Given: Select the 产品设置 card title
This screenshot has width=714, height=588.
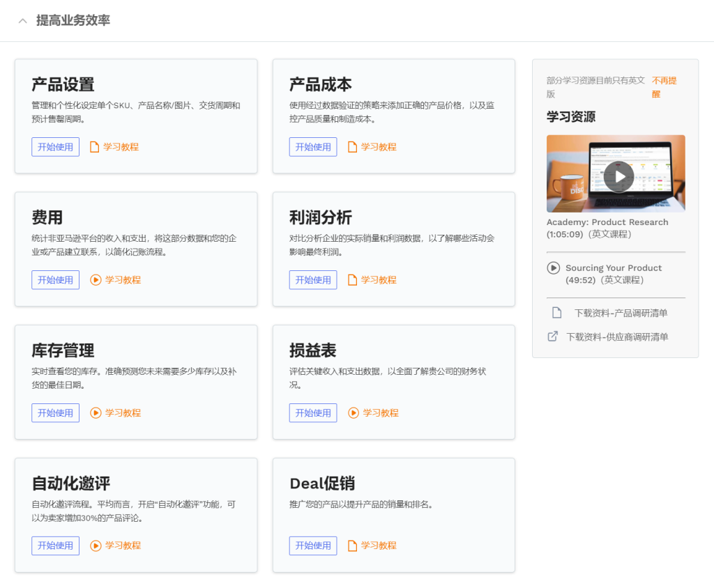Looking at the screenshot, I should (x=63, y=85).
